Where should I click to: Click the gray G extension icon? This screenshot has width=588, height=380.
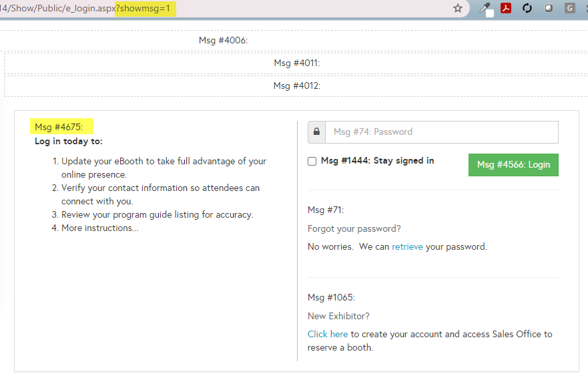point(569,9)
